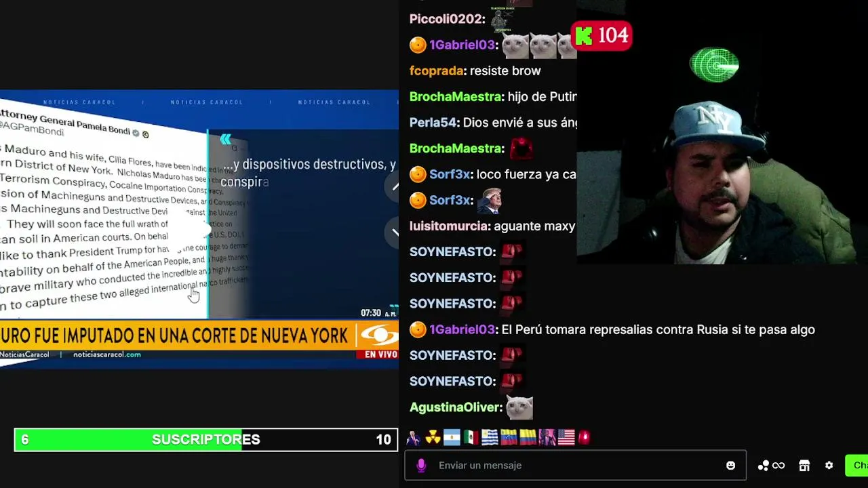Screen dimensions: 868x488
Task: Open luisitomurcia's user card in chat
Action: click(x=450, y=226)
